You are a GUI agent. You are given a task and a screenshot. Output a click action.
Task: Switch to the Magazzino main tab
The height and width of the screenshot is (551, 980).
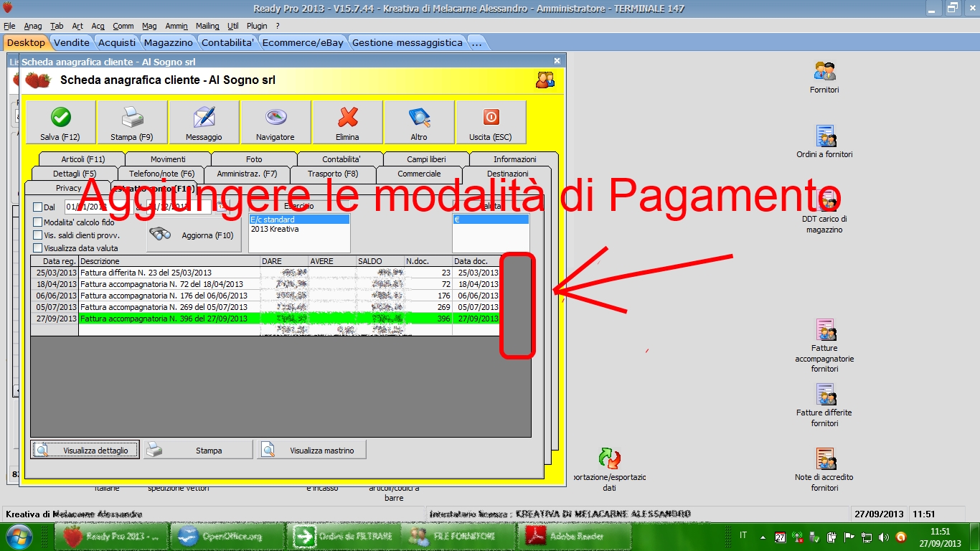(x=169, y=42)
